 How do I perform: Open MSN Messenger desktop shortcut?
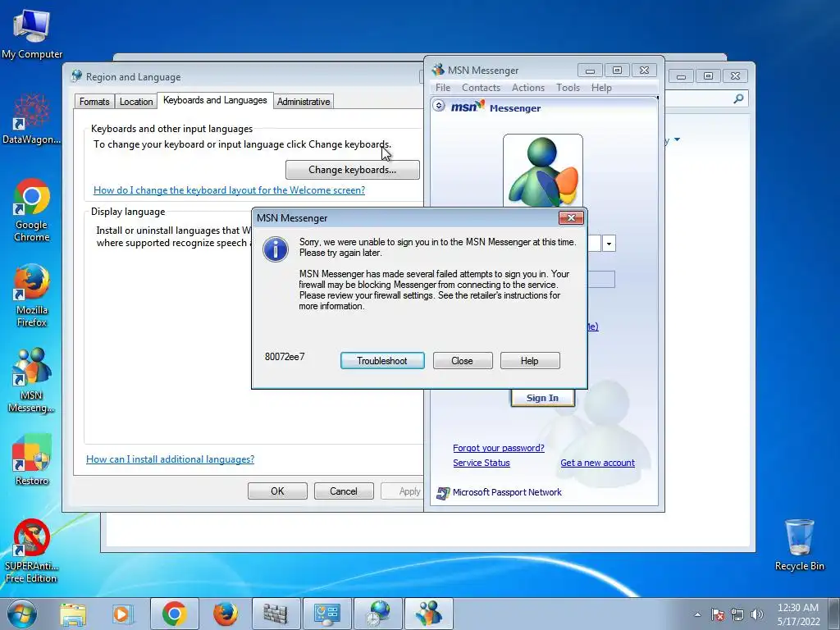32,381
